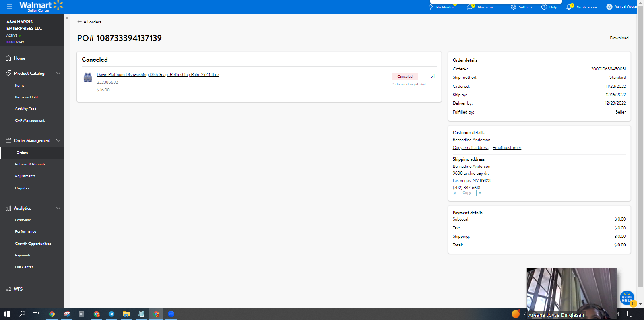Open Growth Opportunities
The width and height of the screenshot is (644, 320).
coord(33,244)
